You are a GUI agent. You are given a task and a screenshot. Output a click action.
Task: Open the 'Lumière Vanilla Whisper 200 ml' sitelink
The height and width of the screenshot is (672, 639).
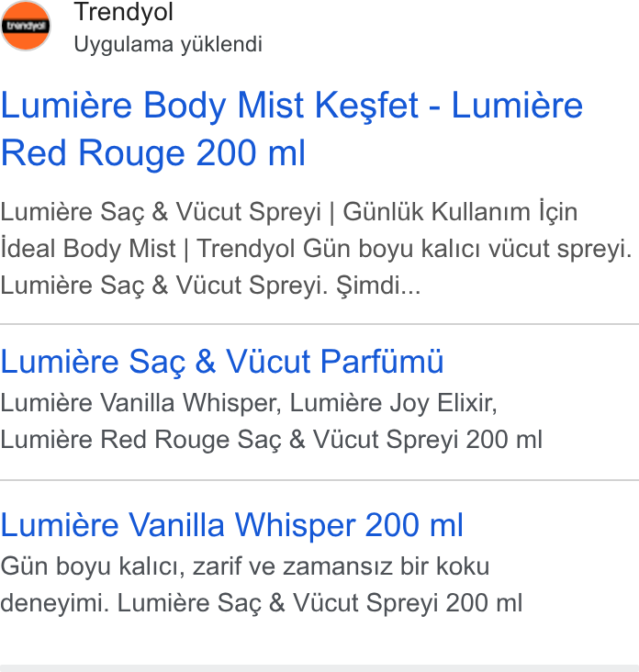232,525
